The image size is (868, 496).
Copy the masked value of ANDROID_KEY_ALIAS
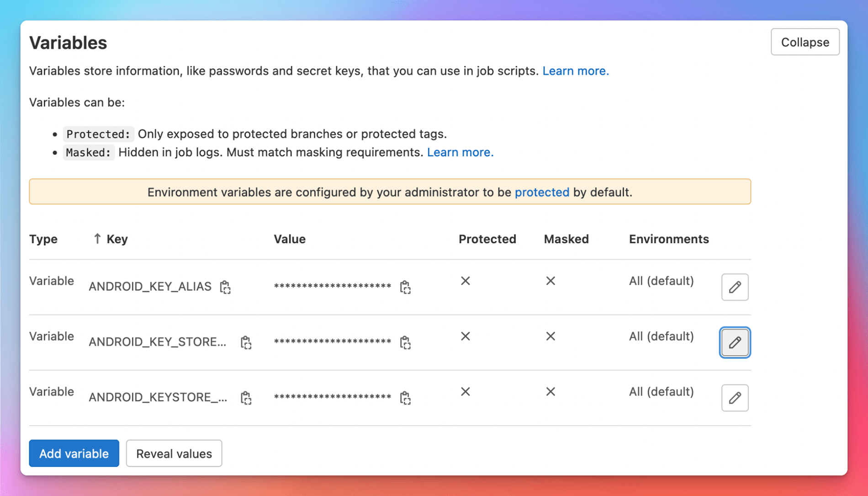coord(406,287)
